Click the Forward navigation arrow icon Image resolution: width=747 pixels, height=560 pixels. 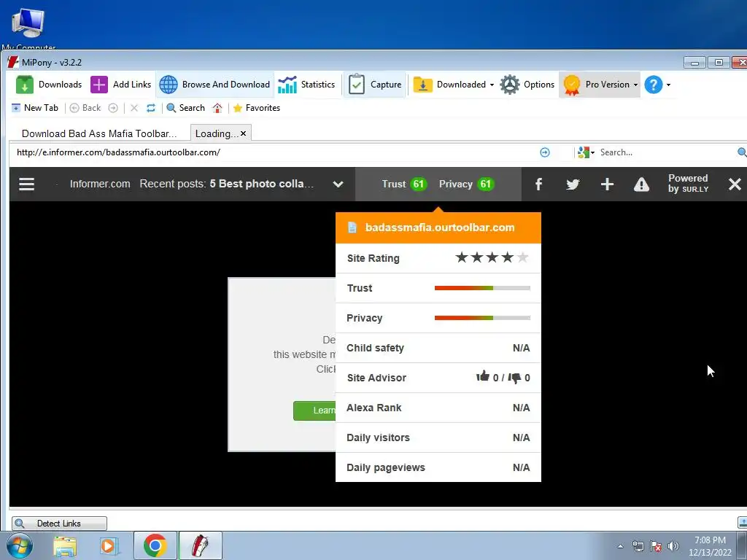click(x=113, y=108)
